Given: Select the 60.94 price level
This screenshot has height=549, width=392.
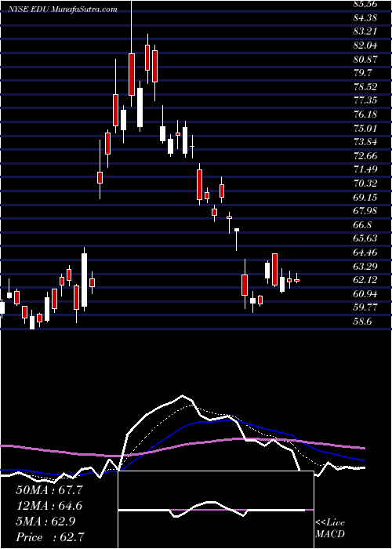Looking at the screenshot, I should pyautogui.click(x=366, y=294).
